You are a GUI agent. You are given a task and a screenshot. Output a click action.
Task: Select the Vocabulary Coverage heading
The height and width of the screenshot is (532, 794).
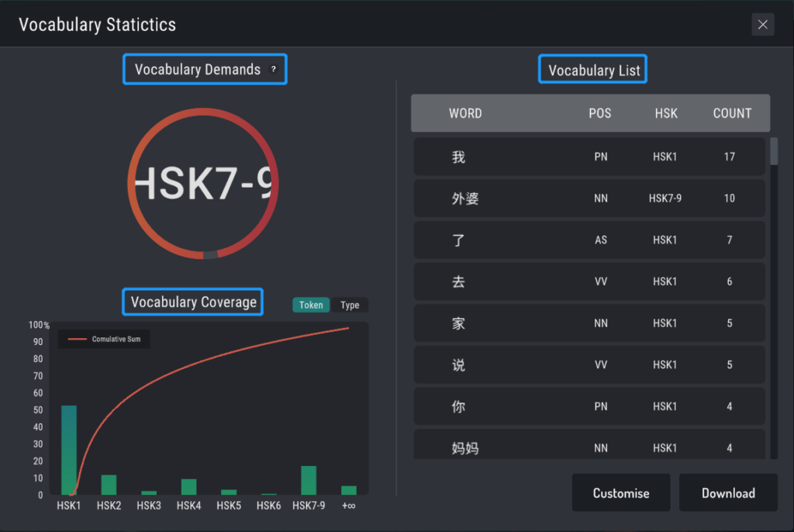pos(192,302)
